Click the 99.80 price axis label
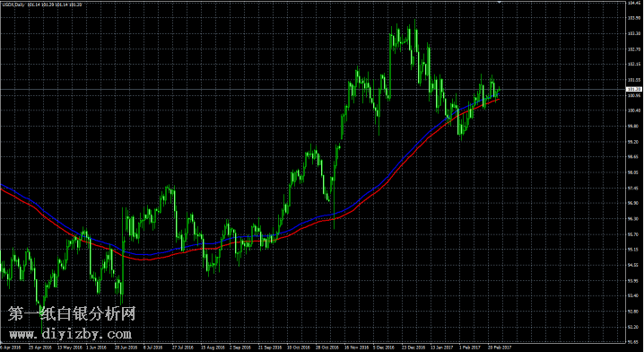The height and width of the screenshot is (352, 644). (634, 127)
